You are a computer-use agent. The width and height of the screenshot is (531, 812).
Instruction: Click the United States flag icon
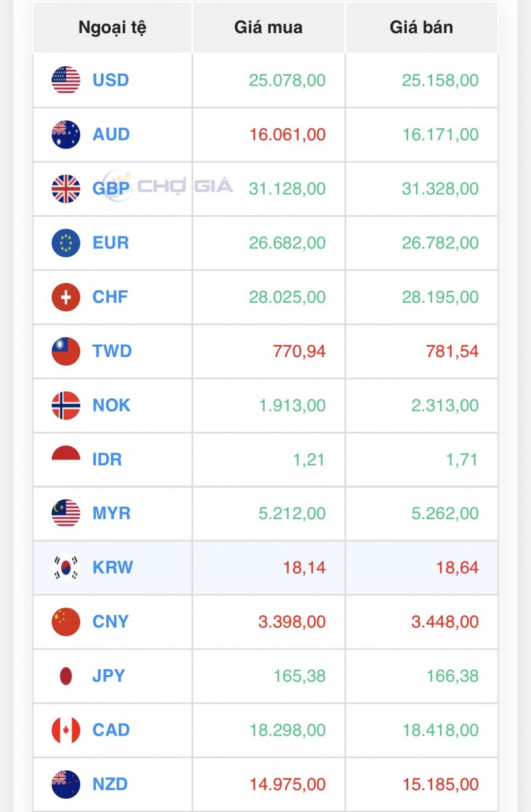click(x=66, y=80)
